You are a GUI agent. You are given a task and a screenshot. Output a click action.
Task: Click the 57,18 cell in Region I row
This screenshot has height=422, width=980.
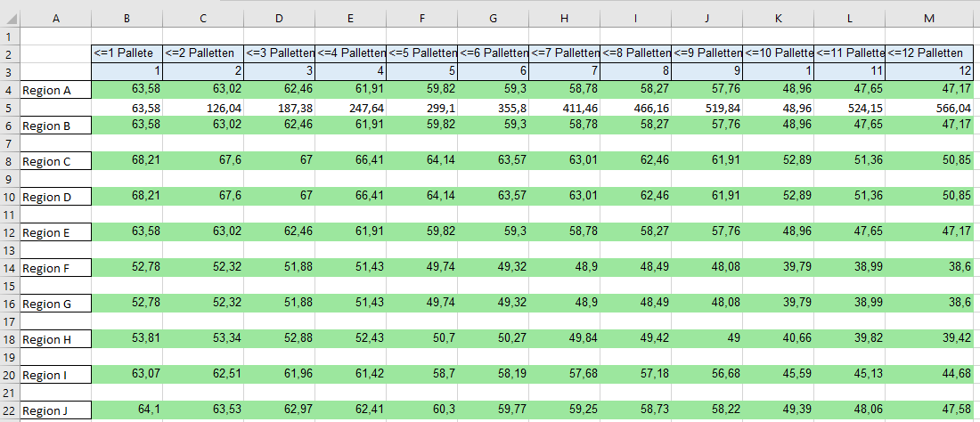point(635,375)
